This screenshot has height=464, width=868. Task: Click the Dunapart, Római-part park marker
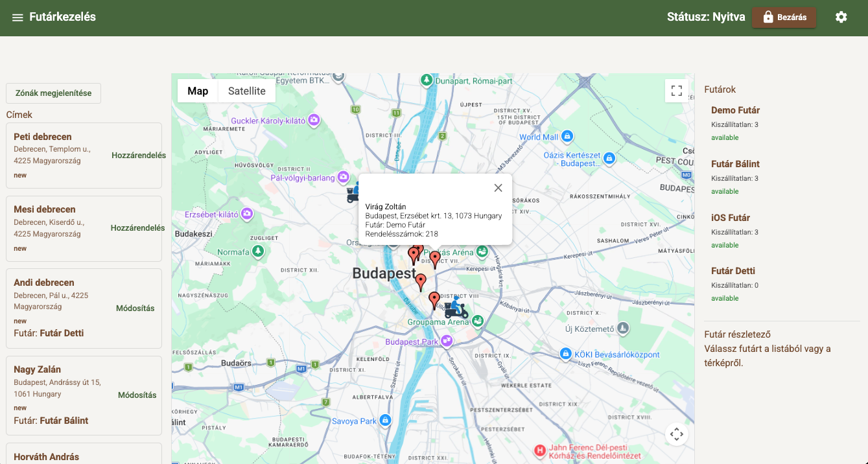click(x=427, y=81)
